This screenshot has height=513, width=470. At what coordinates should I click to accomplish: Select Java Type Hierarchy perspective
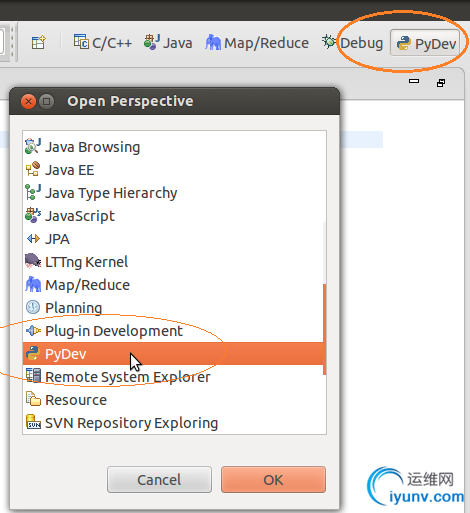pos(173,193)
